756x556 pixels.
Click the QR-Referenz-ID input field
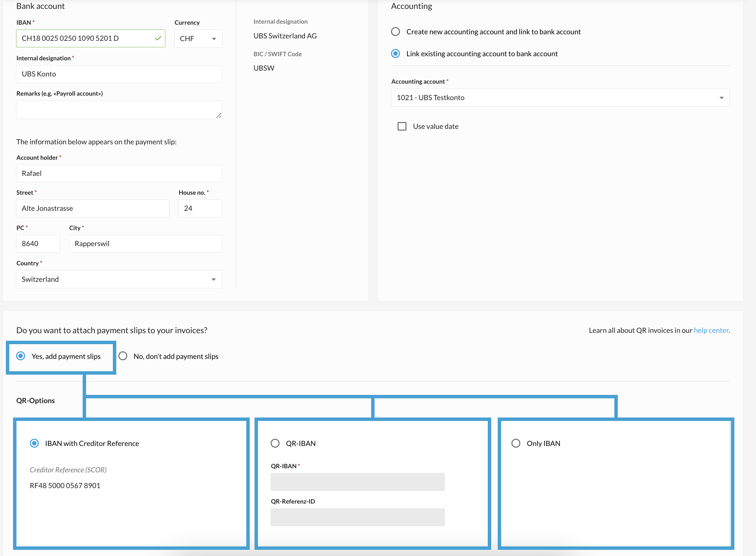(x=357, y=517)
